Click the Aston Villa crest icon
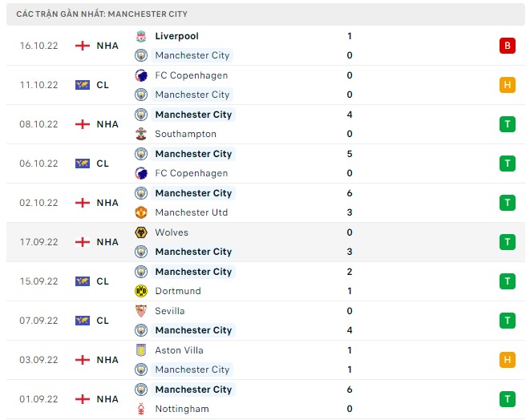Screen dimensions: 530x420 click(141, 350)
